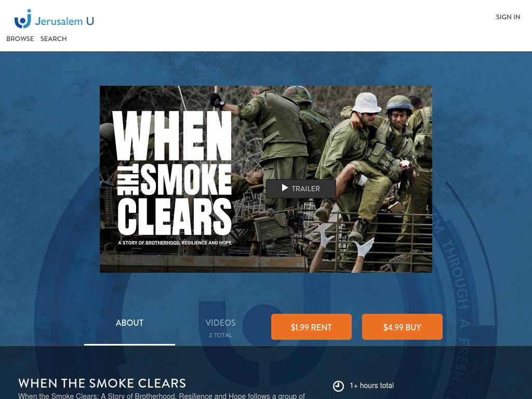Buy the film for $4.99
This screenshot has height=399, width=532.
tap(402, 327)
